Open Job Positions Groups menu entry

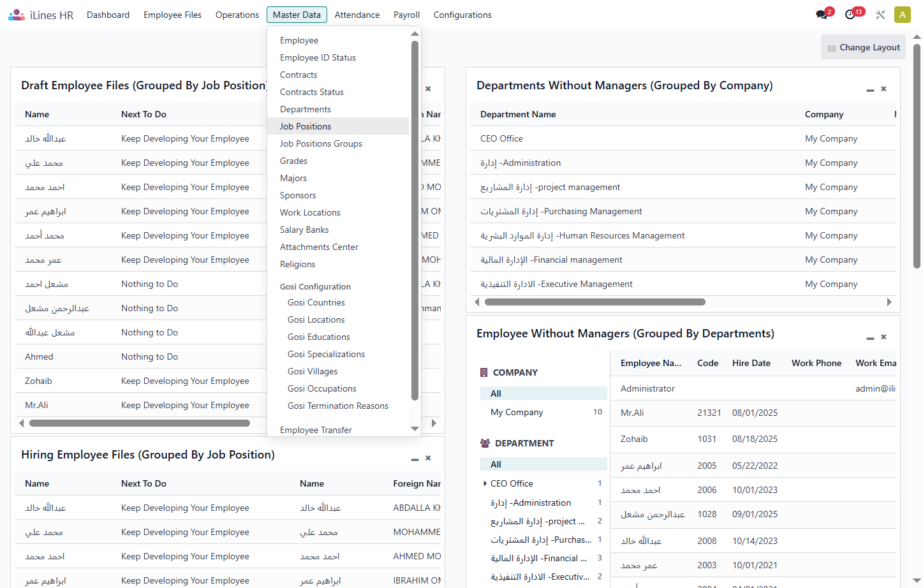338,143
